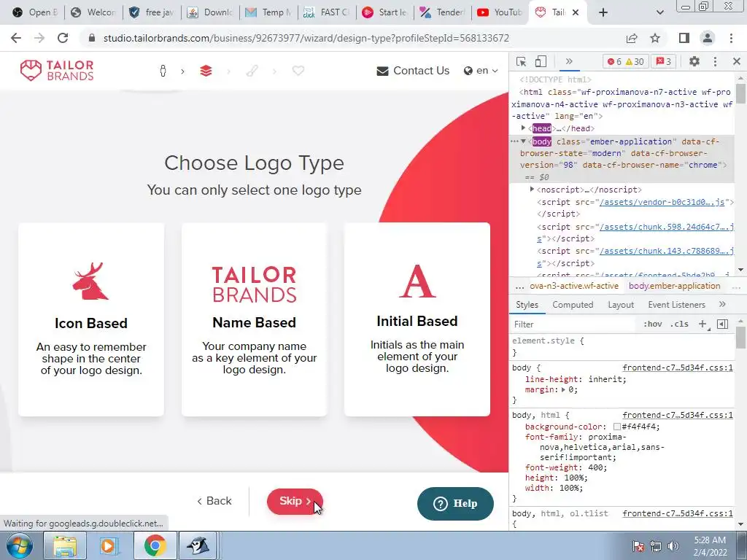Open the vendor script link
Viewport: 747px width, 560px height.
coord(662,202)
